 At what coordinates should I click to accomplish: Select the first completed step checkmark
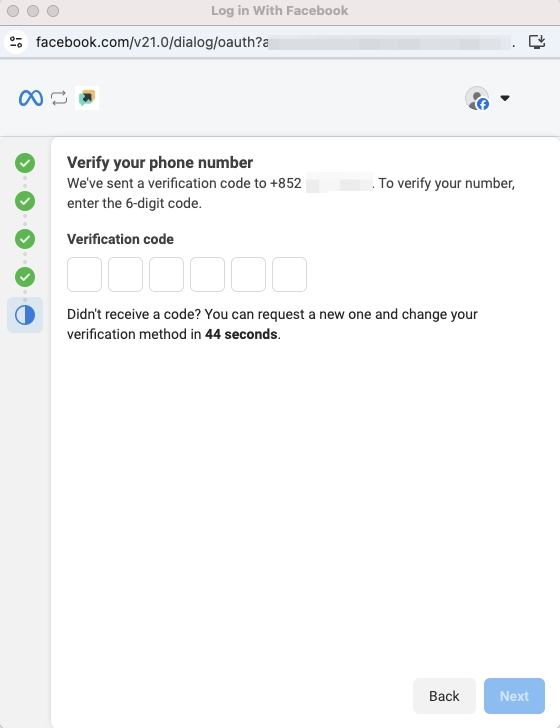coord(25,163)
